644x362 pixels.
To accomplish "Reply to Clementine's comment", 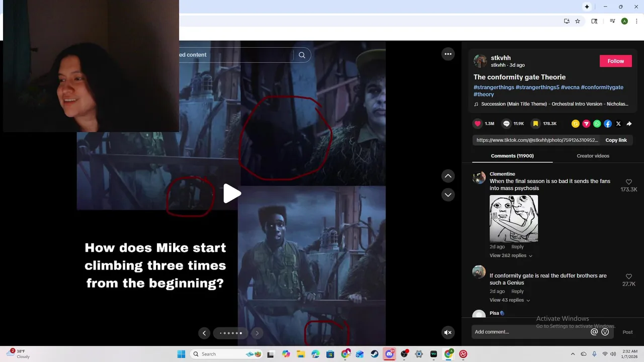I will point(517,247).
